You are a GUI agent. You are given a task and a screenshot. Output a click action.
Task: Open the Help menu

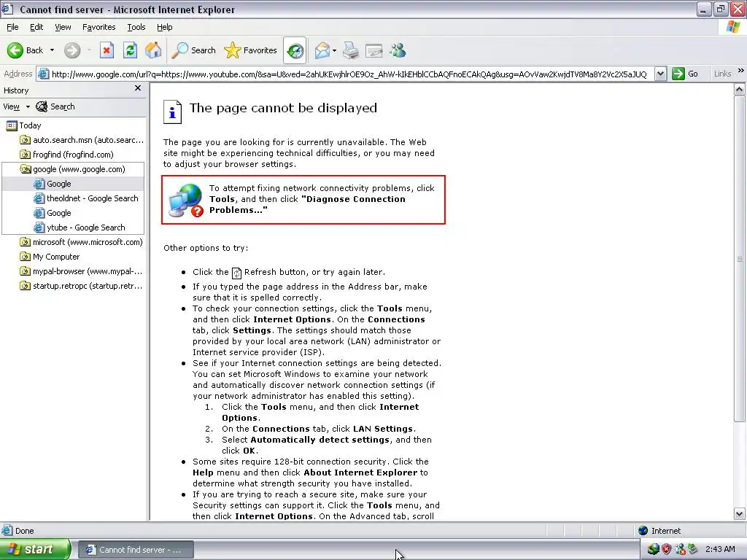point(164,27)
